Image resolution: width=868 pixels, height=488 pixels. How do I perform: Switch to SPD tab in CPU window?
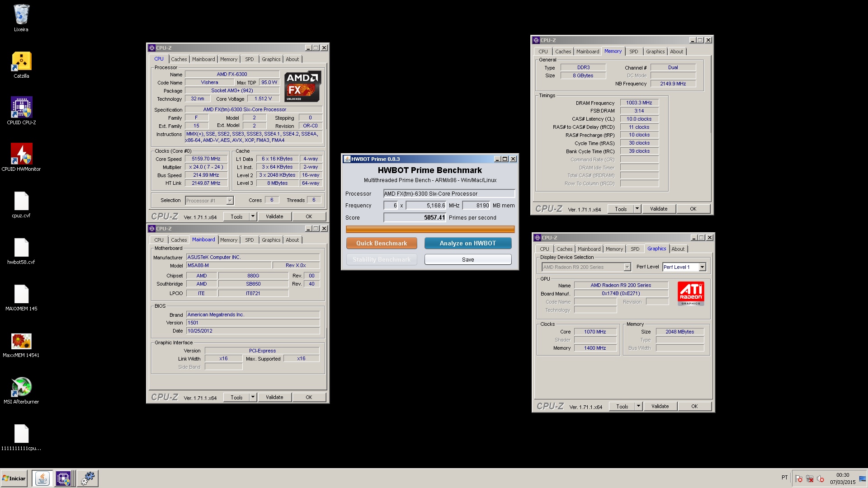250,59
